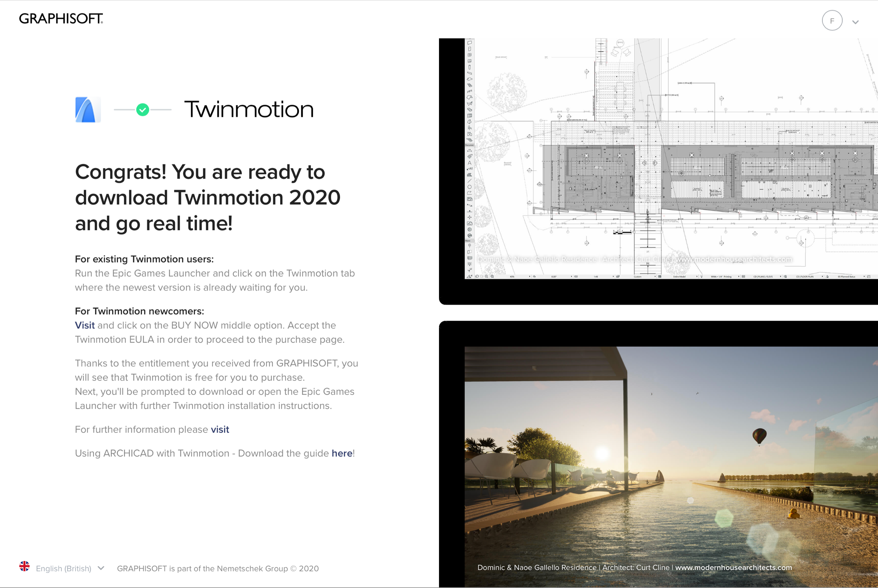Open modernhousearchitects.com link on render image
This screenshot has width=878, height=588.
733,567
